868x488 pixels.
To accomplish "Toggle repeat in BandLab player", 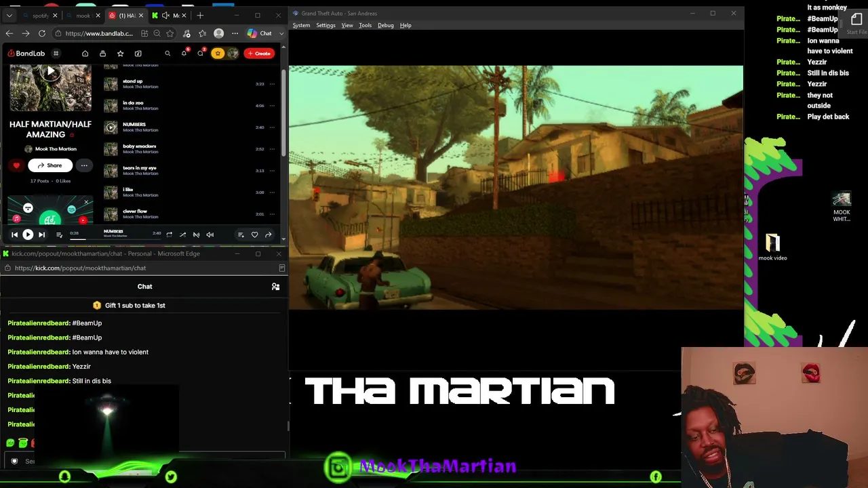I will pyautogui.click(x=169, y=235).
